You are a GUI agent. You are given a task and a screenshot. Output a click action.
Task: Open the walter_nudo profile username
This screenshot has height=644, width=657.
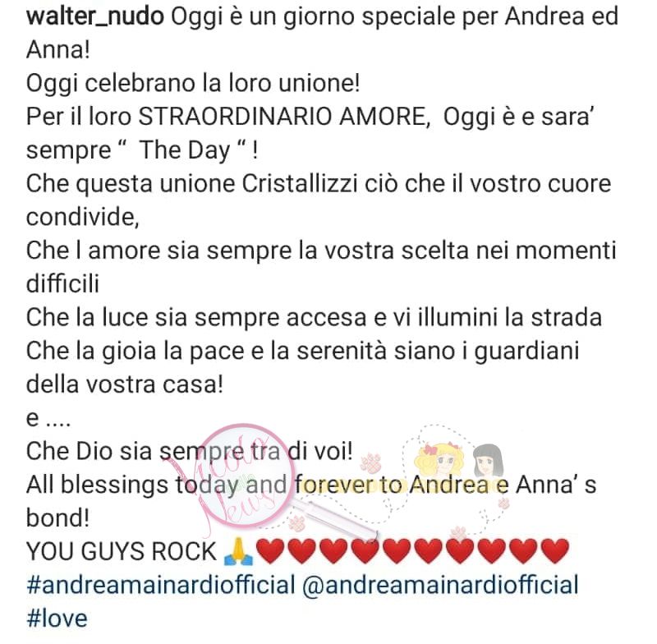tap(95, 16)
